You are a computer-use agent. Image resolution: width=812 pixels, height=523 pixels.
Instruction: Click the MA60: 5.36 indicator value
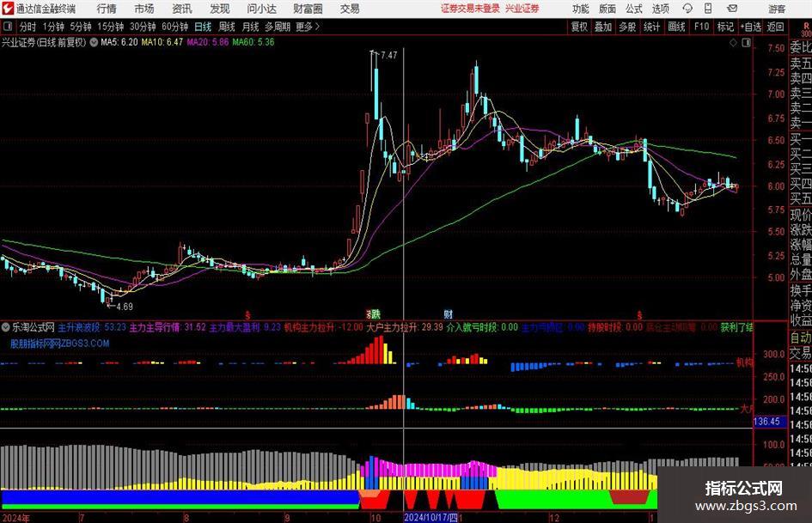(253, 42)
